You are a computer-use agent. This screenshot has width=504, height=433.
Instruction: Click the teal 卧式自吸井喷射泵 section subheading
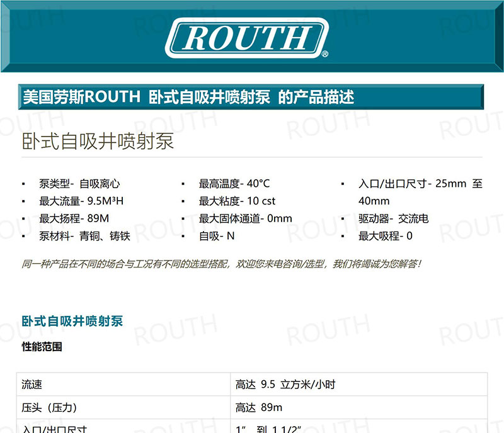(x=72, y=321)
